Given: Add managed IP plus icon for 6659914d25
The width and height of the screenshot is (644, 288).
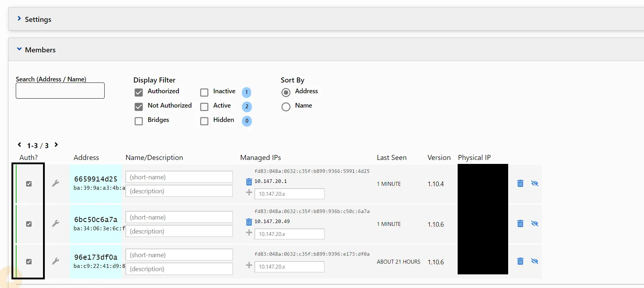Looking at the screenshot, I should (249, 193).
